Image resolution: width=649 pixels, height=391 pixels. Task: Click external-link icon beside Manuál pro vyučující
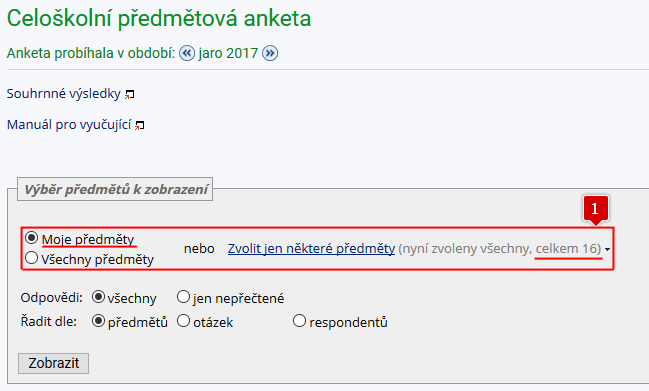click(139, 125)
